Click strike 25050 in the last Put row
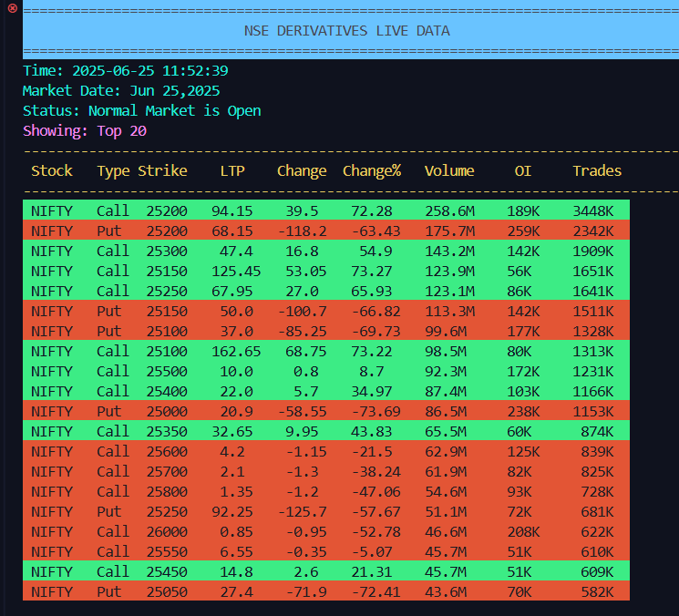The image size is (679, 616). (x=167, y=591)
